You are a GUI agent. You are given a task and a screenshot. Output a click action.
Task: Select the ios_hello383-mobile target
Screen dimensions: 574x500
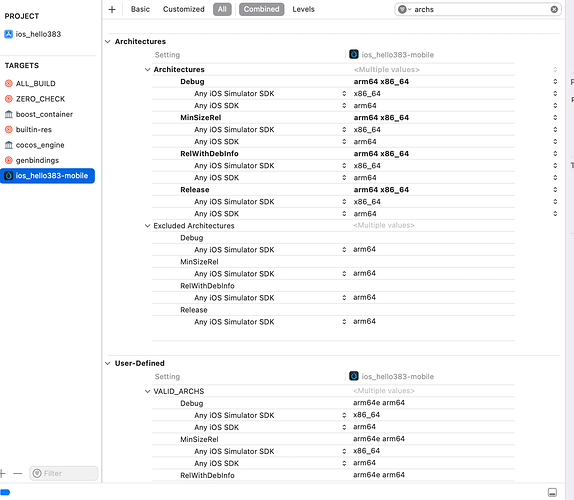[x=47, y=176]
